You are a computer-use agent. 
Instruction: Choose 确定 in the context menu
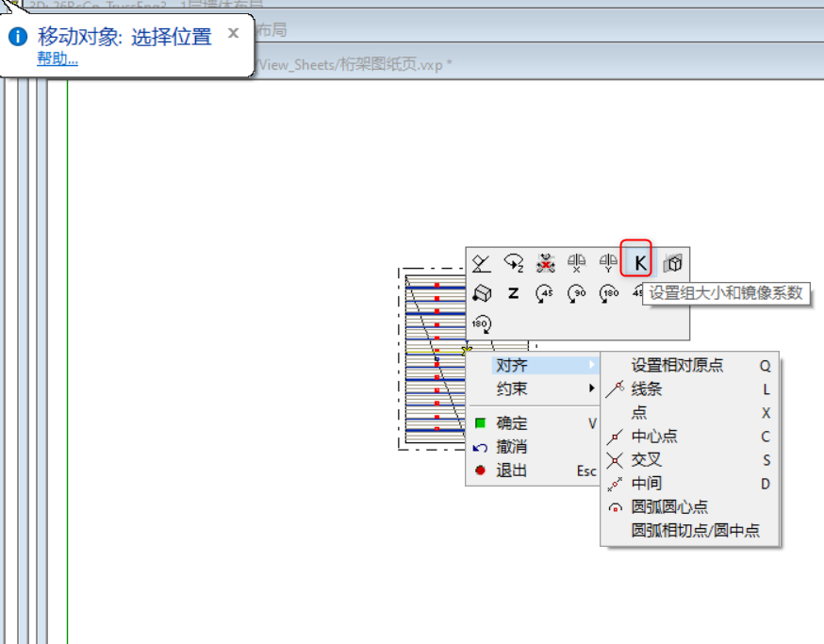pos(533,423)
